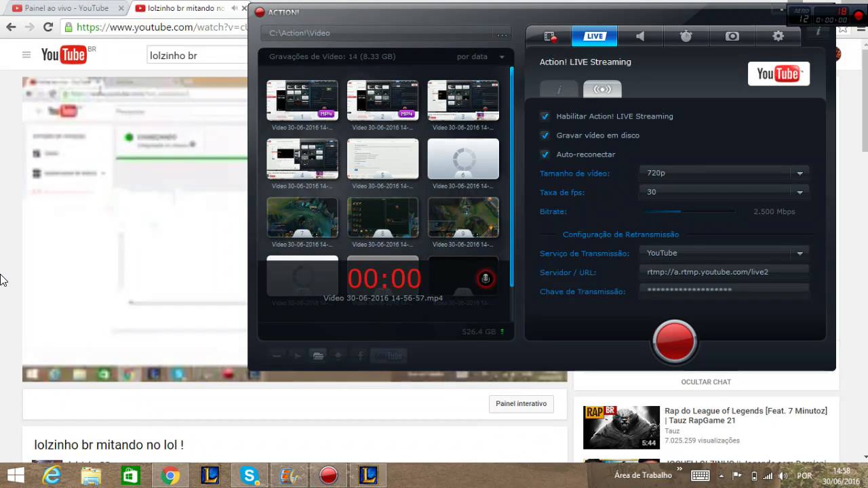Screen dimensions: 868x488
Task: Select game recording thumbnail number 9
Action: click(463, 217)
